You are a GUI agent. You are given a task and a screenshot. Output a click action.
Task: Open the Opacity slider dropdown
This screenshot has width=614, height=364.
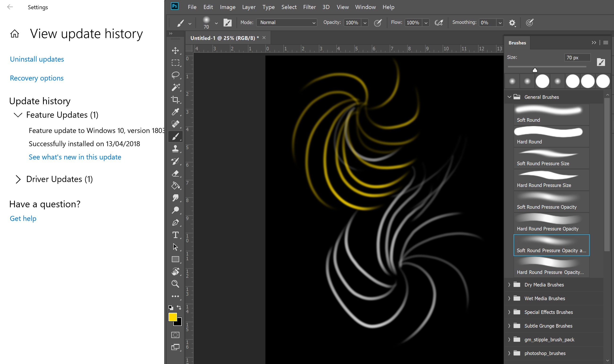[365, 23]
